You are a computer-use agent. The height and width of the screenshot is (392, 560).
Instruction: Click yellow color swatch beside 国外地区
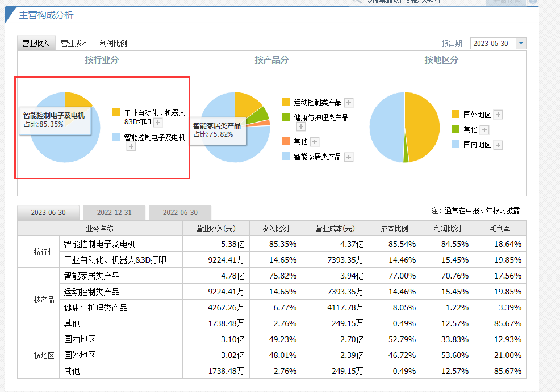(456, 114)
